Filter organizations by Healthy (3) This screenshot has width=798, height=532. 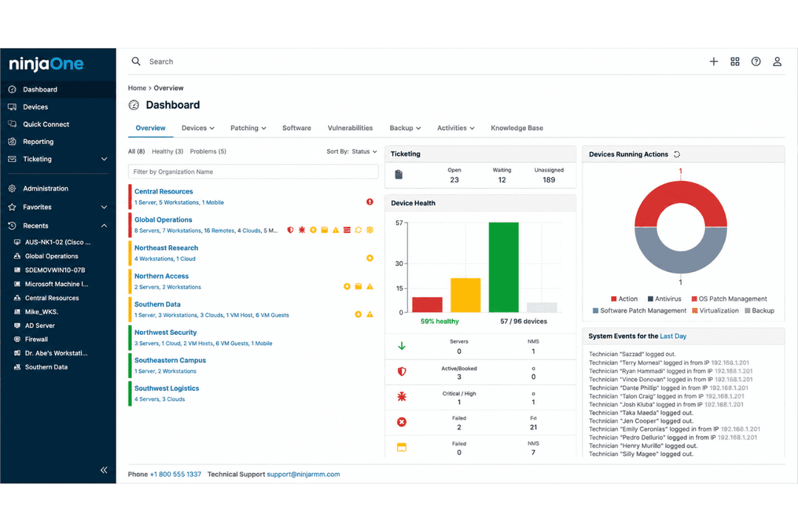click(168, 151)
